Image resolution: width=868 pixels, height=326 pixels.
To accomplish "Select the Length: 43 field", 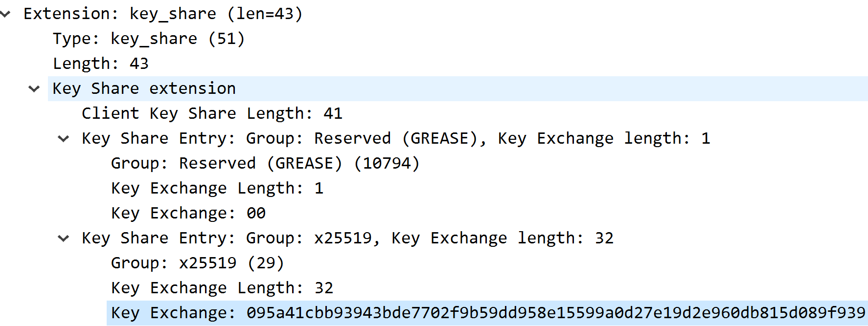I will [x=101, y=64].
